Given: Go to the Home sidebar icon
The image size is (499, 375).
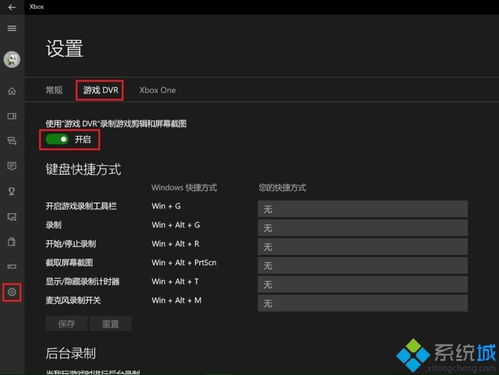Looking at the screenshot, I should [12, 91].
